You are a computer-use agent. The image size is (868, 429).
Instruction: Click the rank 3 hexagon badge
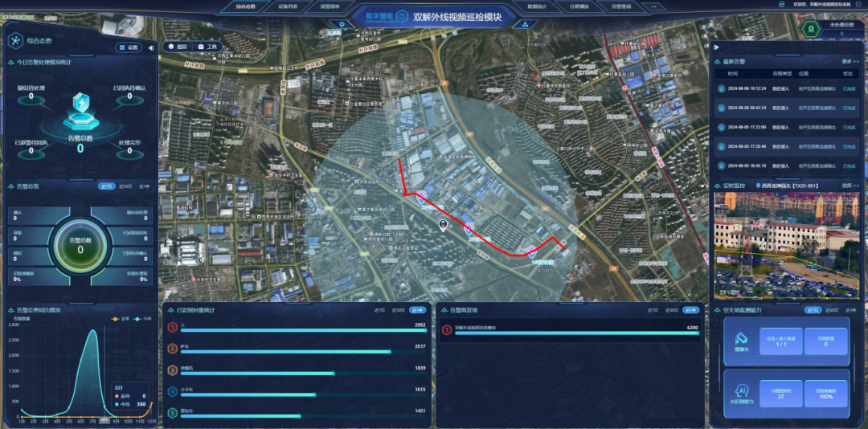coord(173,370)
